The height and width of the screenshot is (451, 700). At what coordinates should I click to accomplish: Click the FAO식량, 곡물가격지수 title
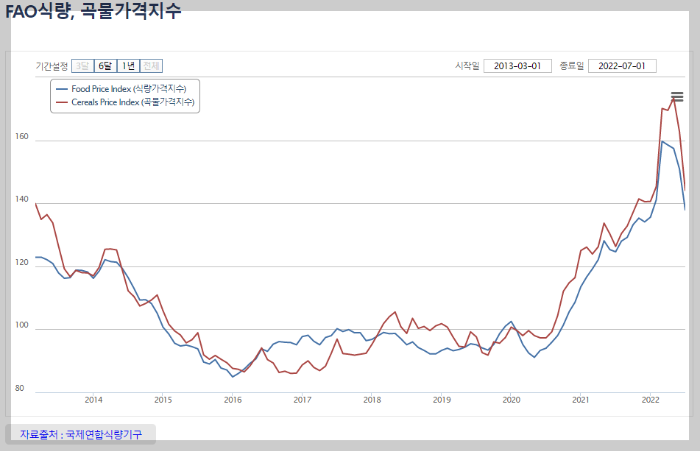[x=93, y=10]
